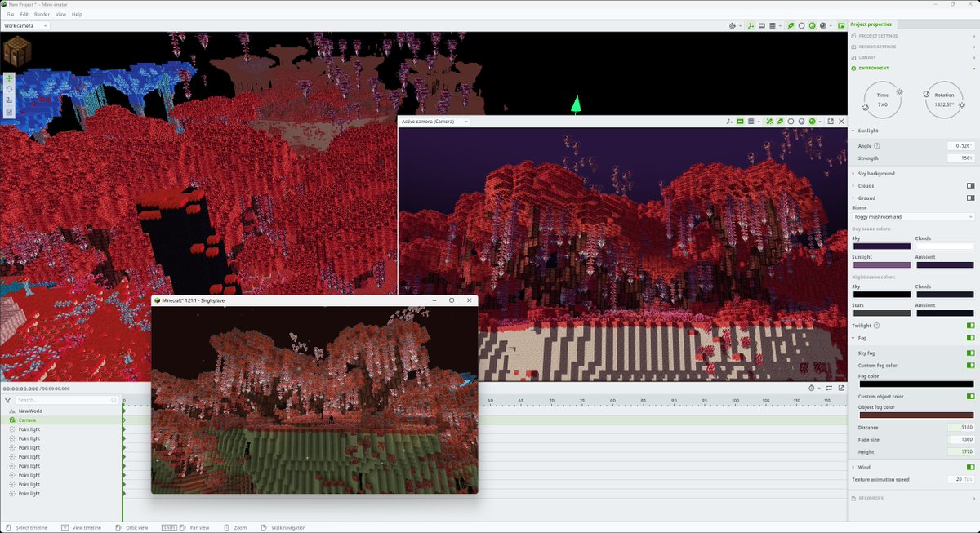The height and width of the screenshot is (533, 980).
Task: Toggle the green lights icon in main toolbar
Action: coord(791,26)
